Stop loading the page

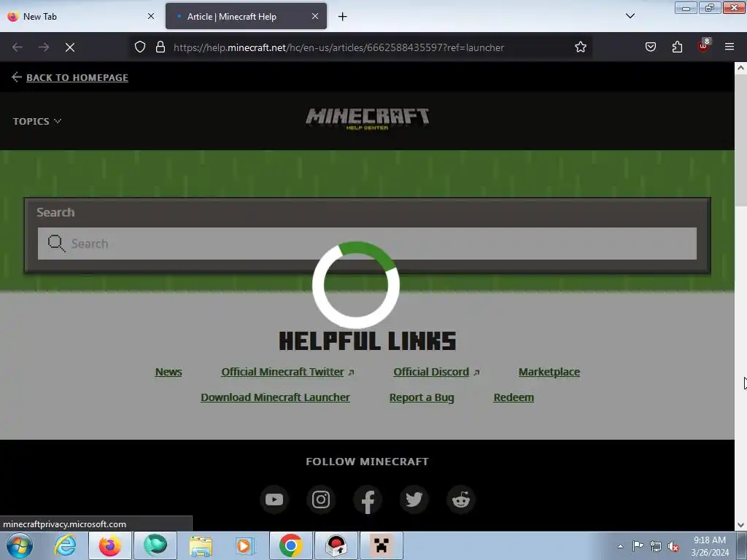coord(70,47)
